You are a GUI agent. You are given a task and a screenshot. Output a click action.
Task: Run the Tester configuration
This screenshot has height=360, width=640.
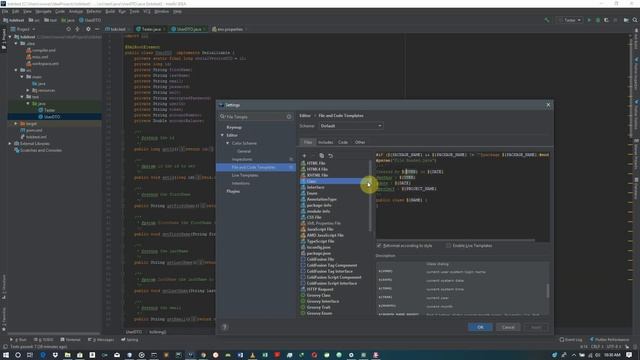click(x=589, y=20)
